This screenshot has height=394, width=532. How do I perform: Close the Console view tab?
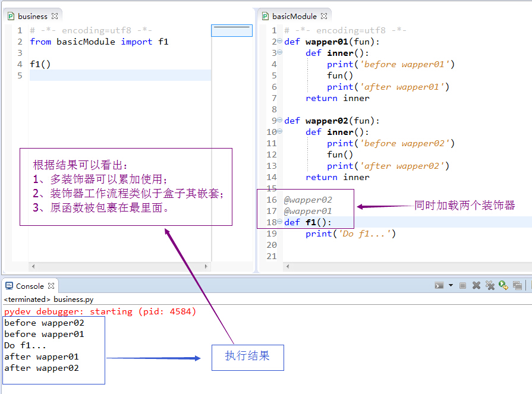(51, 286)
